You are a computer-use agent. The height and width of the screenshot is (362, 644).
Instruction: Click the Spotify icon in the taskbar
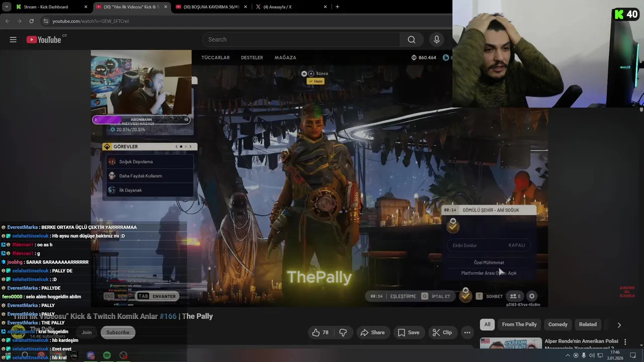click(107, 355)
